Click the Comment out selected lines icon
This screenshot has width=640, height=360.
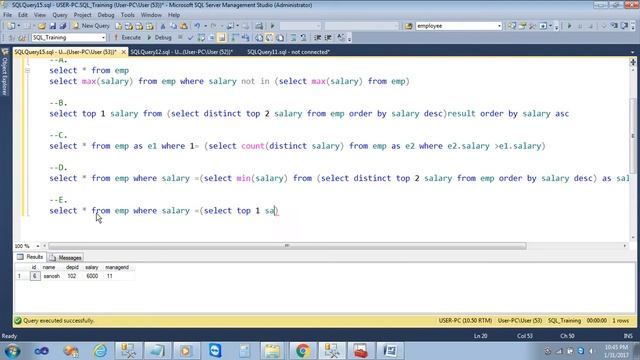(293, 38)
